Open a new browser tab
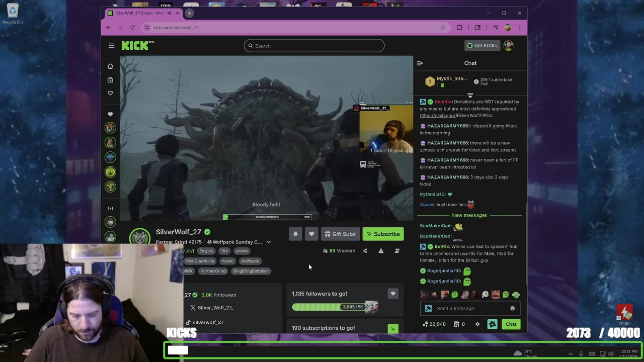This screenshot has width=644, height=362. click(189, 13)
